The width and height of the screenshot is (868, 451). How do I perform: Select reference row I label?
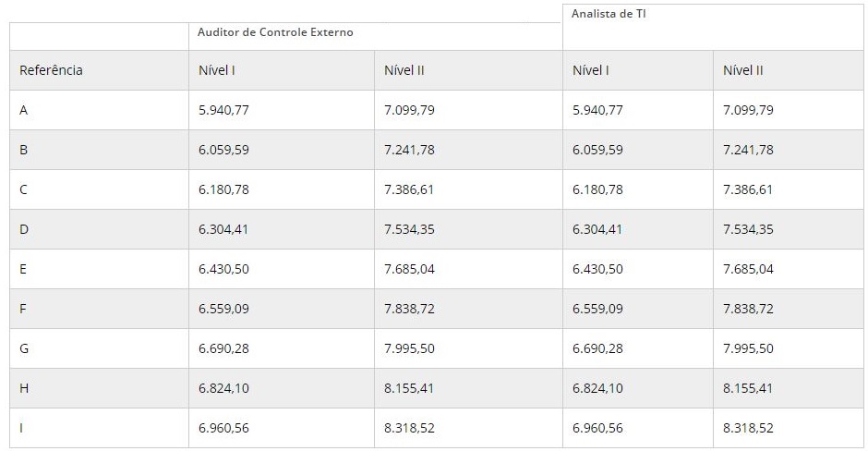(x=21, y=428)
